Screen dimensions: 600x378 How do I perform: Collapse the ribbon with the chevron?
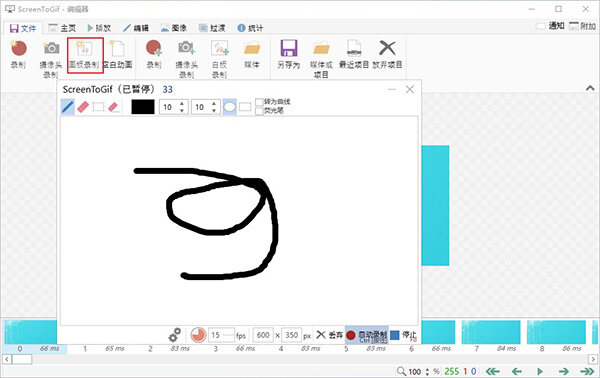590,88
